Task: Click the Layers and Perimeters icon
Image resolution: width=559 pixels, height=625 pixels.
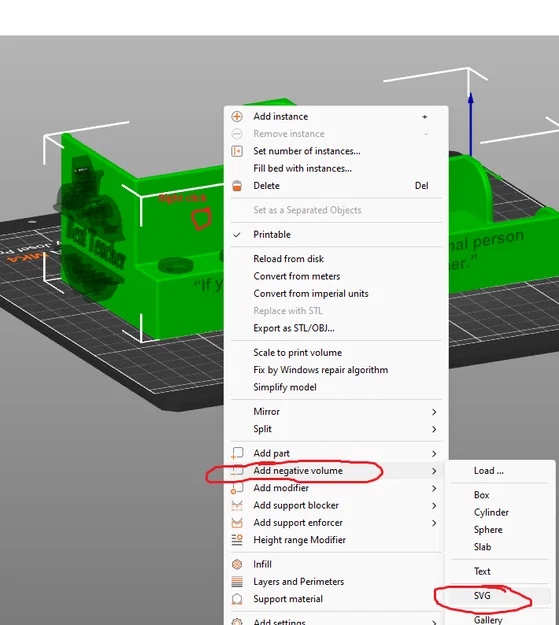Action: (x=237, y=582)
